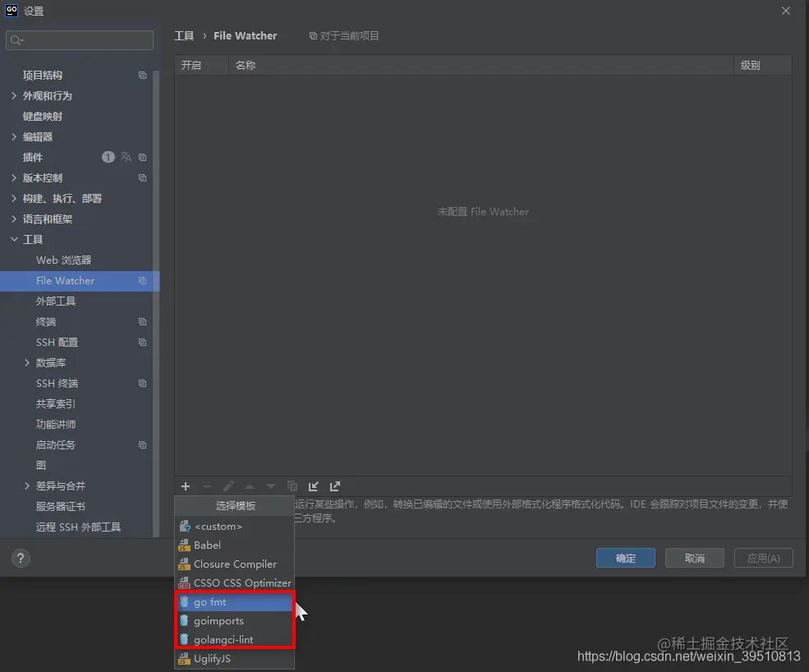Click project-level icon next to 启动任务
809x672 pixels.
(142, 445)
